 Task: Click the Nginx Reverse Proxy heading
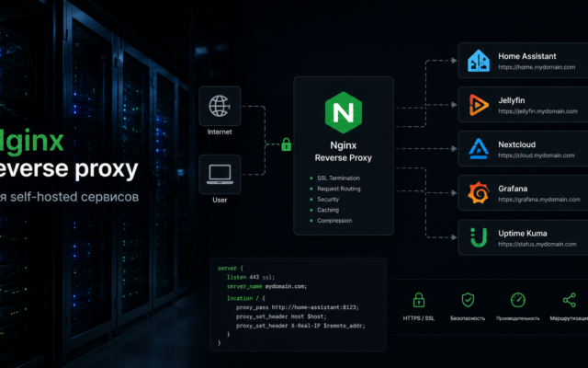[343, 151]
